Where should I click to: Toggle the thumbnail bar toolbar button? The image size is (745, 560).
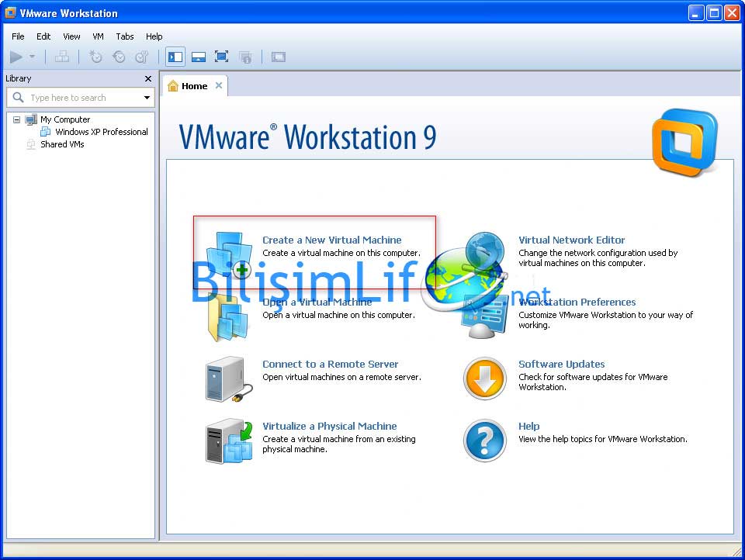pyautogui.click(x=198, y=57)
